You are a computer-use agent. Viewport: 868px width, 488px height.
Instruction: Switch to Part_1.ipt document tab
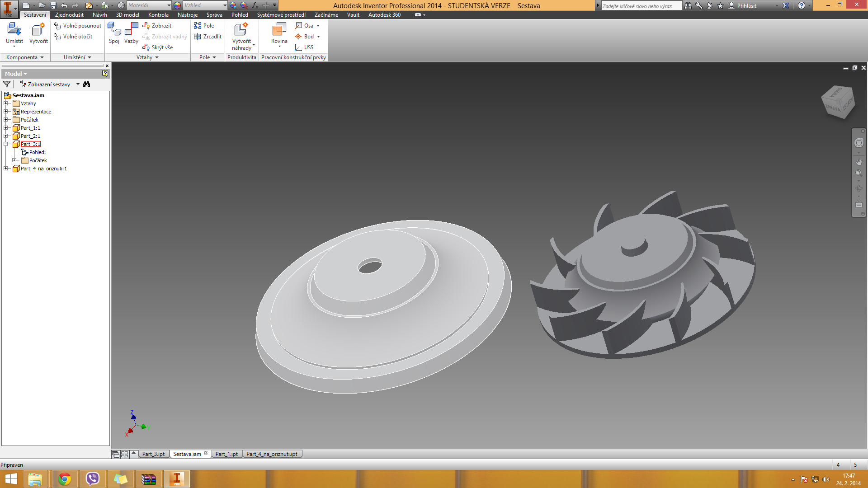[x=226, y=454]
